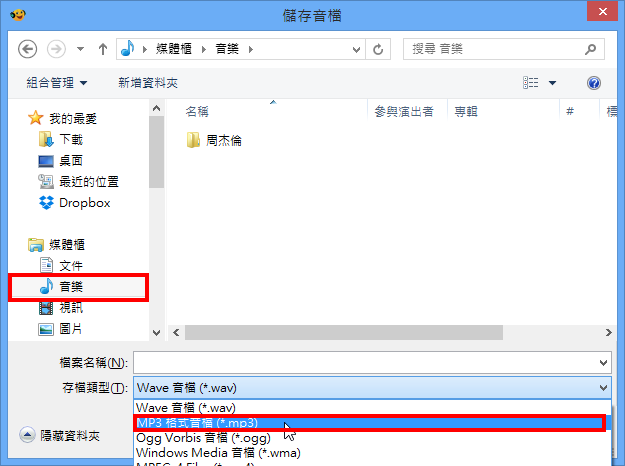
Task: Collapse folders with 隱藏資料夾
Action: coord(59,435)
